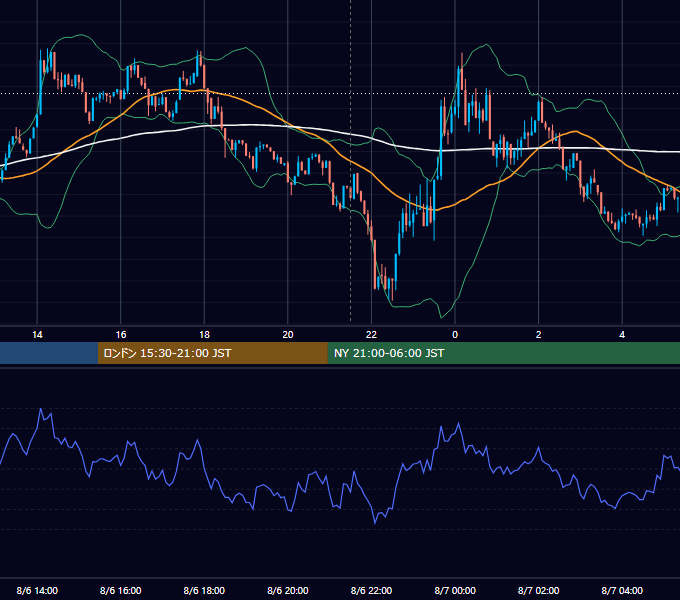Click the 22 hour label on upper axis
The height and width of the screenshot is (600, 680).
coord(371,335)
